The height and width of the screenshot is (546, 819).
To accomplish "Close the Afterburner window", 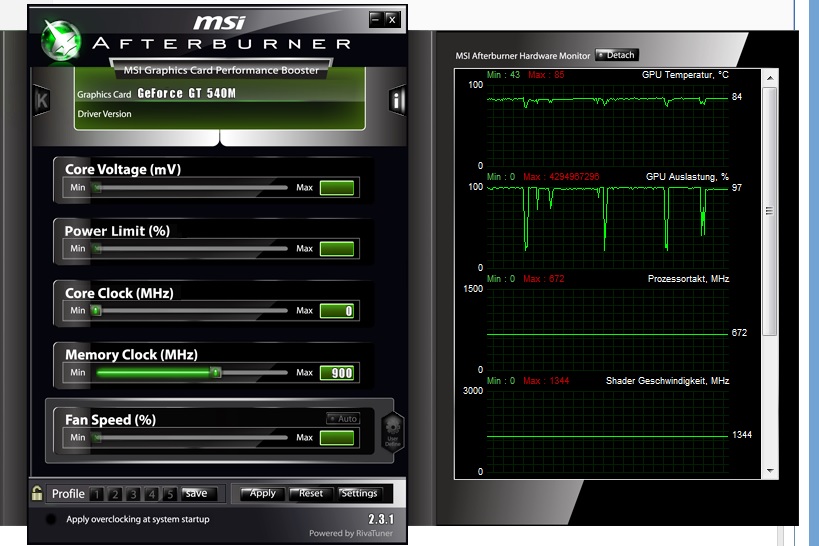I will (392, 20).
